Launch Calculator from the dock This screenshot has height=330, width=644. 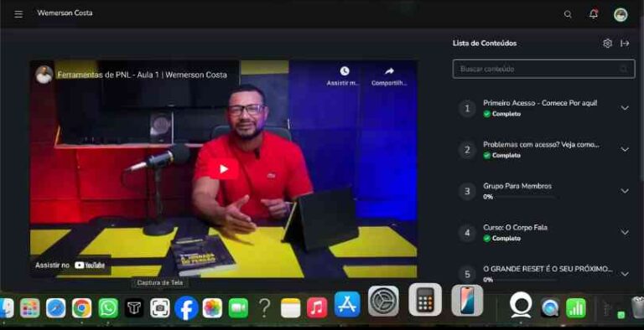click(x=425, y=300)
